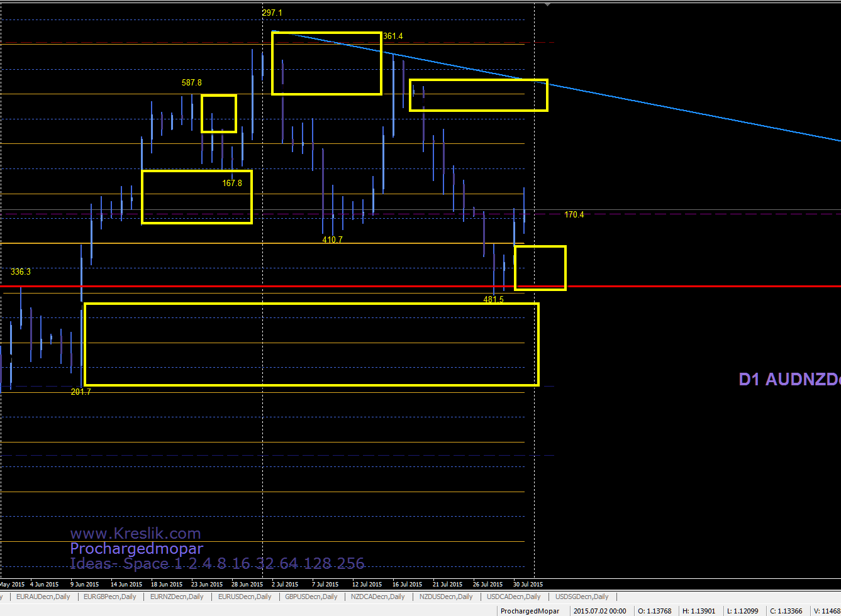This screenshot has height=616, width=841.
Task: Click the 4 Jun 2015 date on time axis
Action: coord(44,585)
